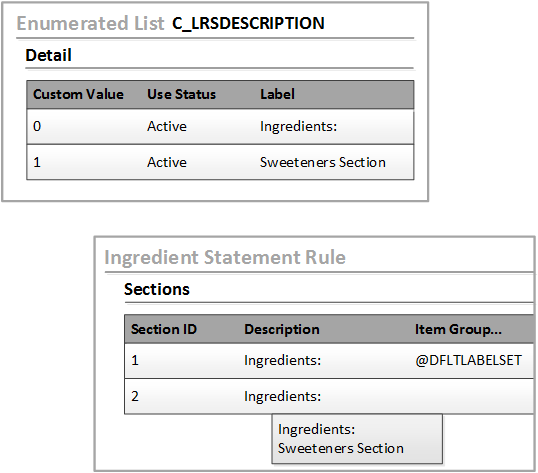Click the Label column header
Image resolution: width=538 pixels, height=473 pixels.
[x=277, y=94]
